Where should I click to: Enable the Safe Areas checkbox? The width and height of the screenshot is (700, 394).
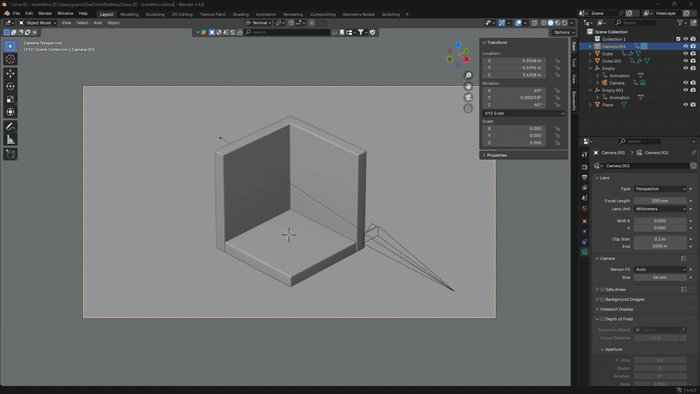pos(602,290)
